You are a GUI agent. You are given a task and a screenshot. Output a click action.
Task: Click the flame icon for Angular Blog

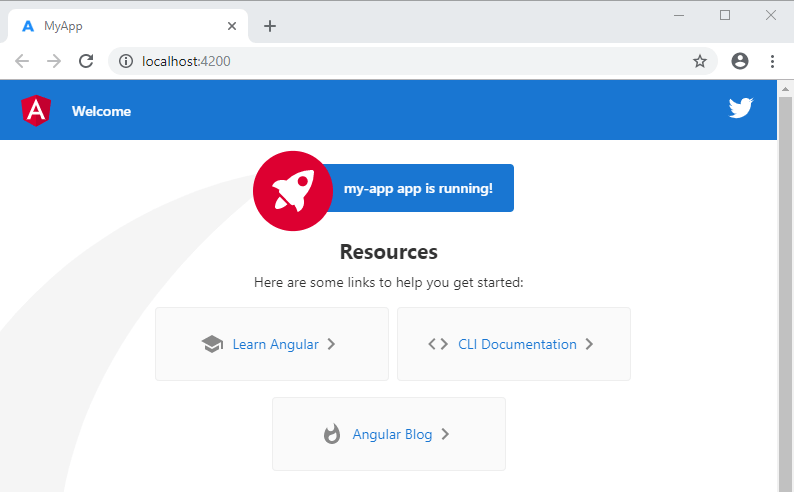332,434
